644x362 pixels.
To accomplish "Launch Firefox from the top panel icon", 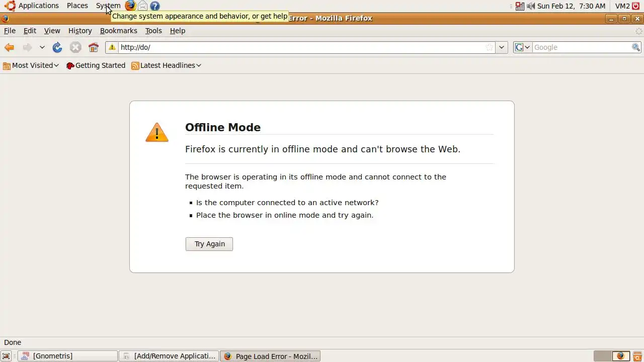I will click(130, 6).
